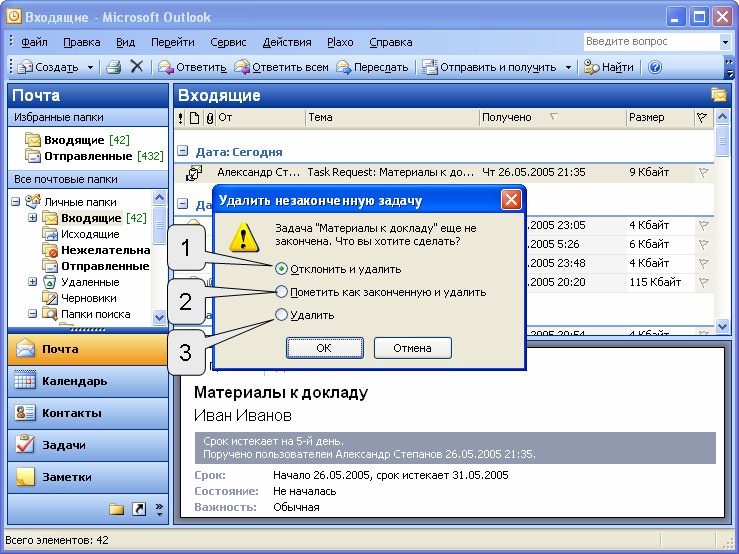Select the Удалить radio button
The height and width of the screenshot is (554, 739).
pos(281,314)
